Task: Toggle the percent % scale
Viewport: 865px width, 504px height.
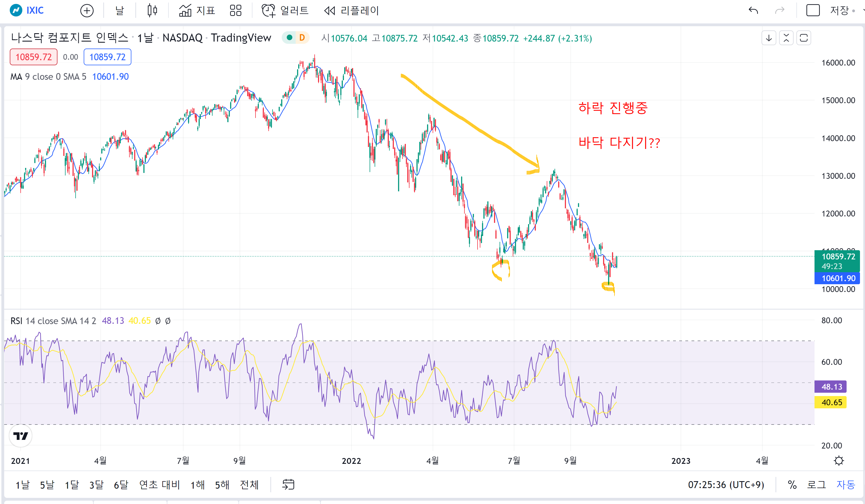Action: click(792, 485)
